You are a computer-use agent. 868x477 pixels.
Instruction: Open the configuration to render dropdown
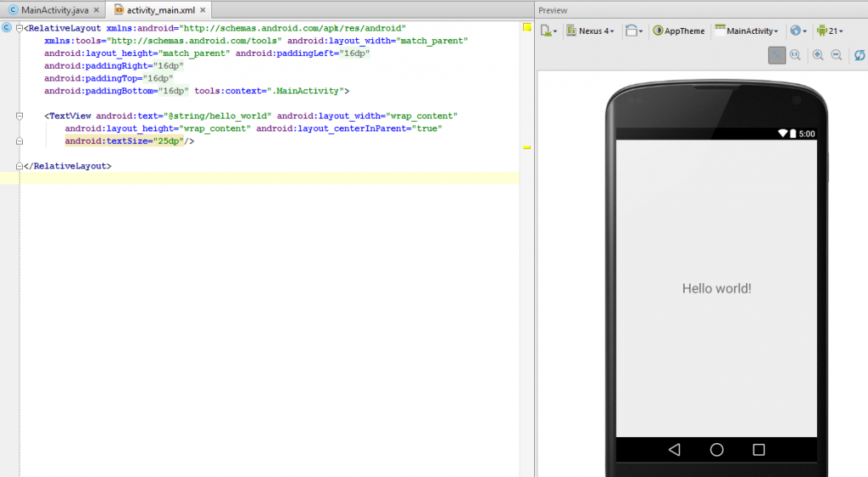548,31
